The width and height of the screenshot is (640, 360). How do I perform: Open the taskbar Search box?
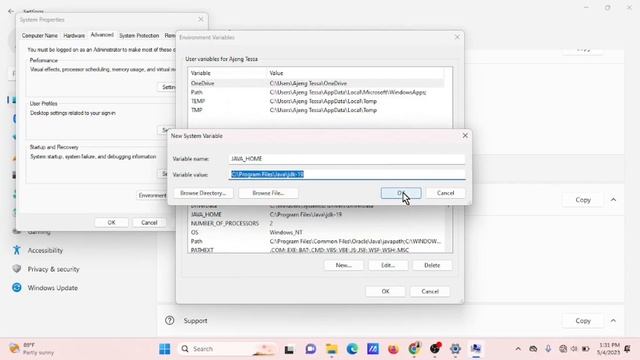pos(227,349)
